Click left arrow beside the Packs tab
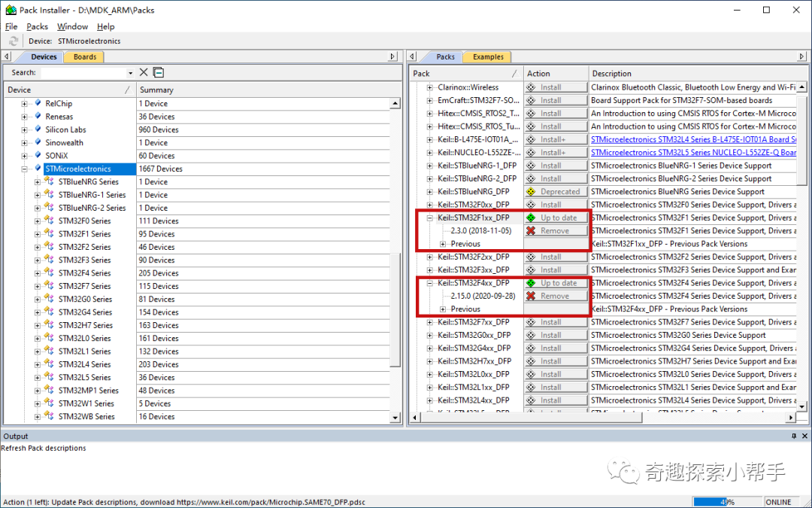The height and width of the screenshot is (508, 812). (x=412, y=56)
